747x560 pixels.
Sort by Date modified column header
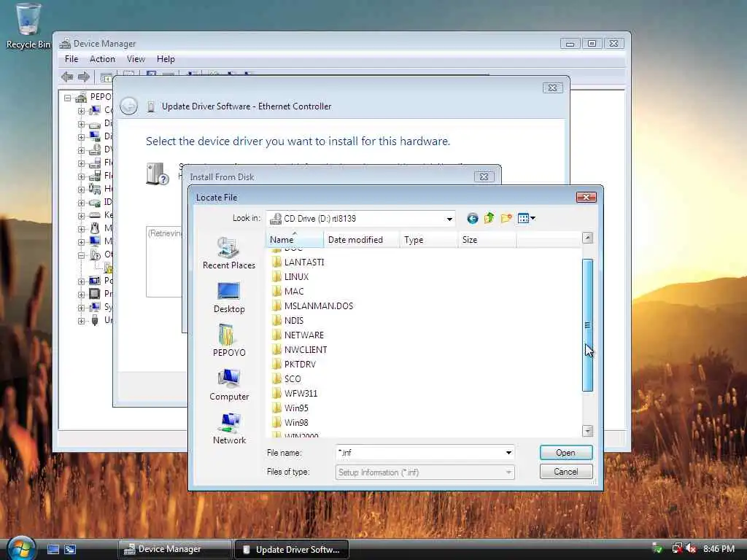[x=362, y=239]
